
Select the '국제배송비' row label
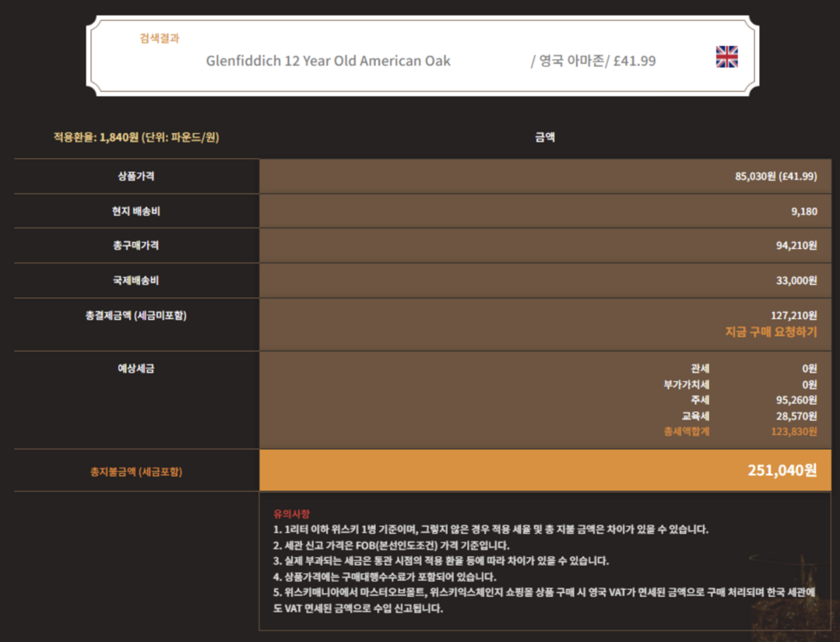click(136, 280)
